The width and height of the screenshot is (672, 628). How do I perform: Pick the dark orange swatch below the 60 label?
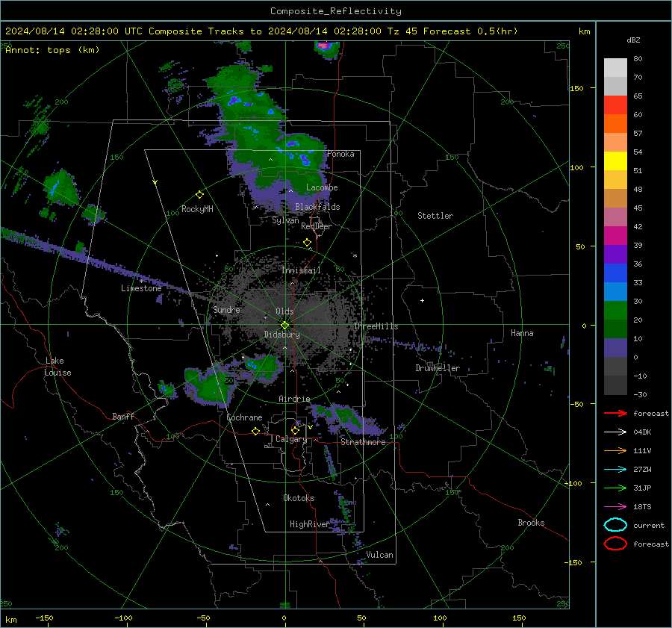click(x=615, y=123)
